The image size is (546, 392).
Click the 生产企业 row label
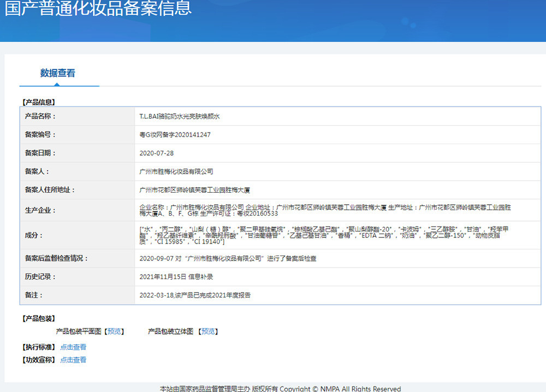pos(40,210)
